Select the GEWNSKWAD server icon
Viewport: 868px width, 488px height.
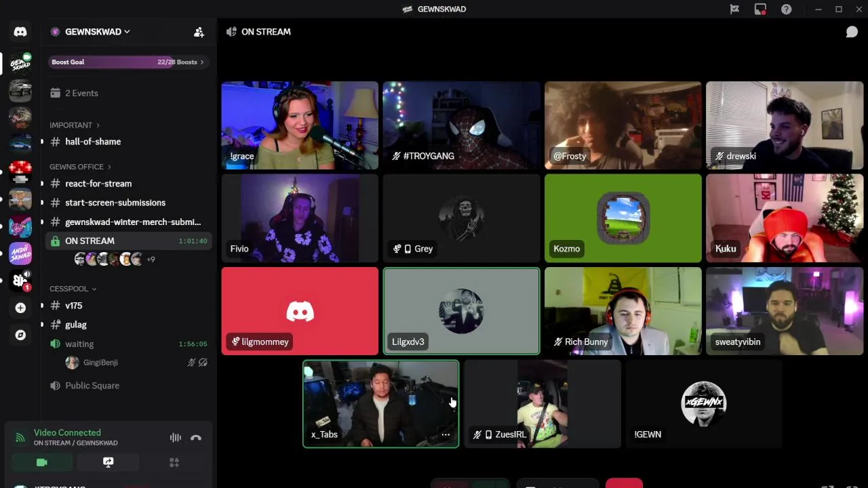tap(20, 63)
